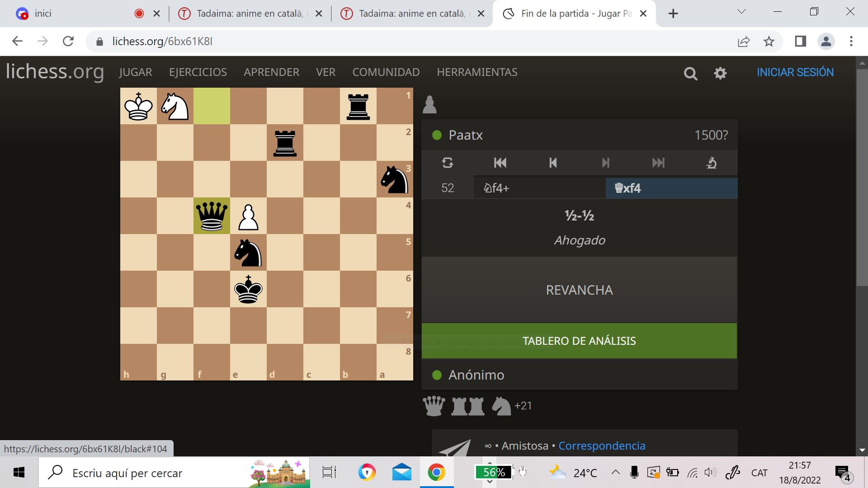Image resolution: width=868 pixels, height=488 pixels.
Task: Open TABLERO DE ANÁLISIS
Action: (x=579, y=341)
